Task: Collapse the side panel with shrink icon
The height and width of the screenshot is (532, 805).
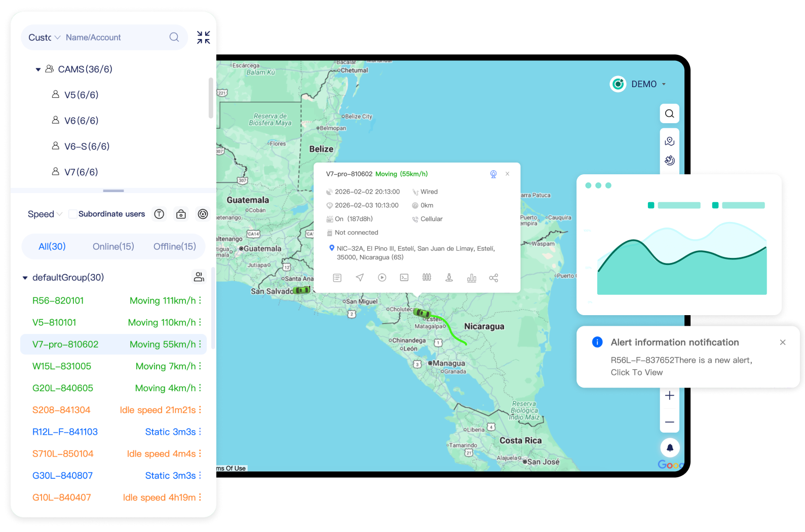Action: tap(204, 37)
